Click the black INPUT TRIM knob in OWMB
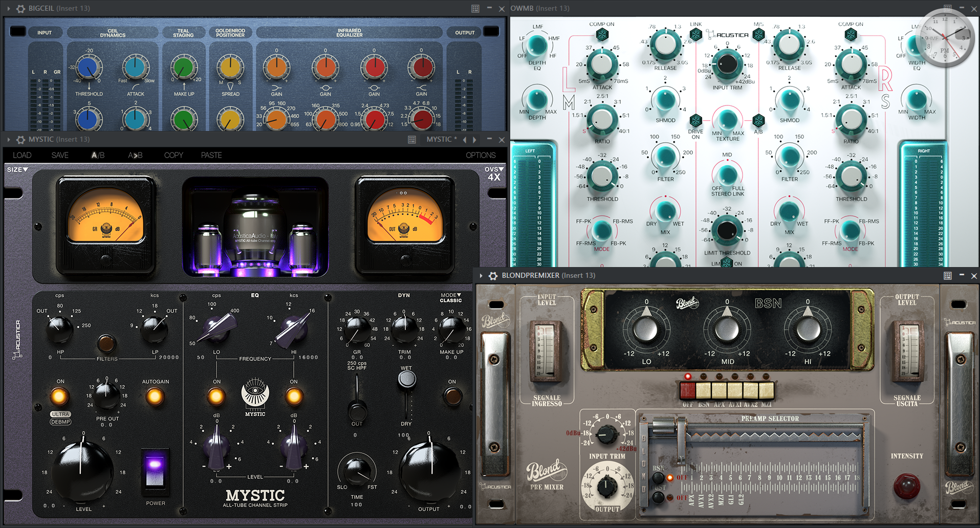 727,64
